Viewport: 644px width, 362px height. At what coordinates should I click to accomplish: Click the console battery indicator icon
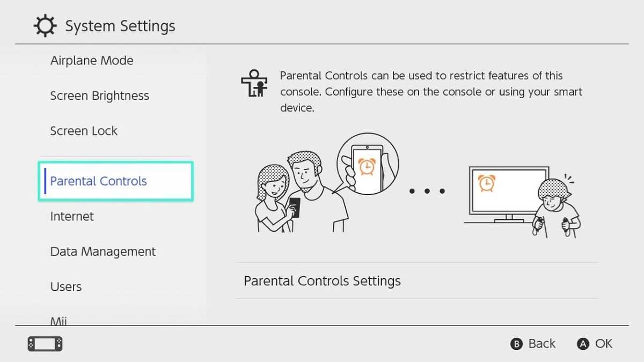(46, 343)
